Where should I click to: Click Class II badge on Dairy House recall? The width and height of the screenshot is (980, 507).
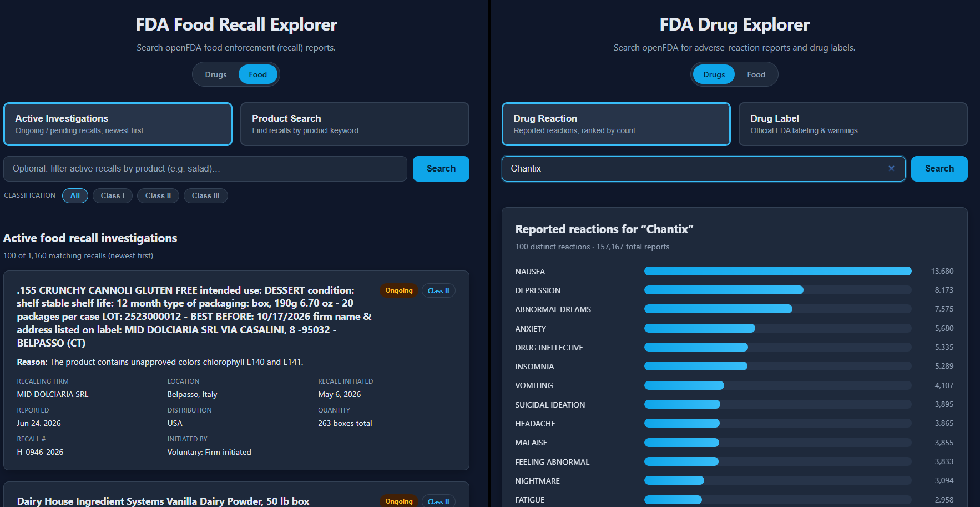[x=438, y=501]
